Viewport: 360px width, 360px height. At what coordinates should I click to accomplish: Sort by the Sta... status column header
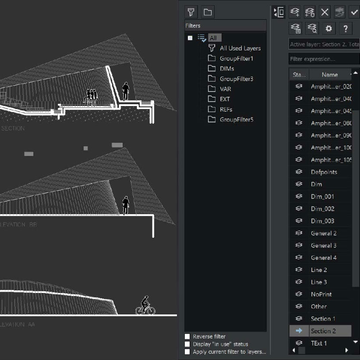(x=299, y=75)
